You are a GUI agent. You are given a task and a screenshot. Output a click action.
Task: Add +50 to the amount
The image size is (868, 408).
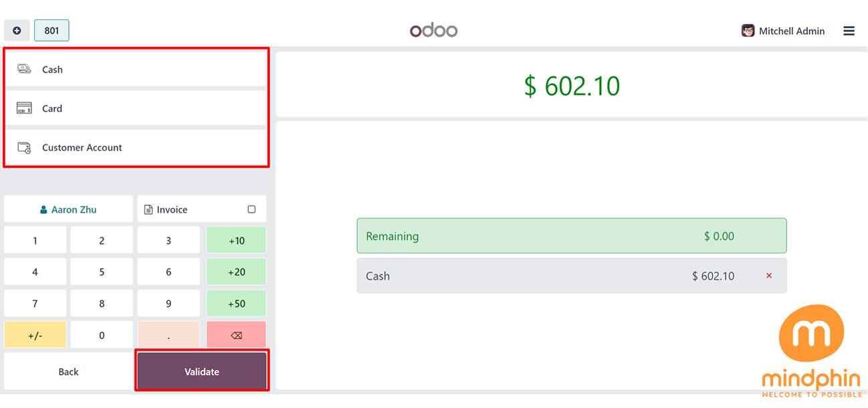pos(236,304)
